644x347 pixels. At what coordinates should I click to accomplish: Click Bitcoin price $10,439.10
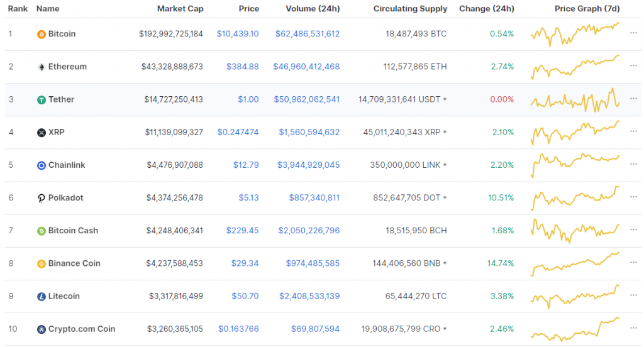click(x=238, y=34)
